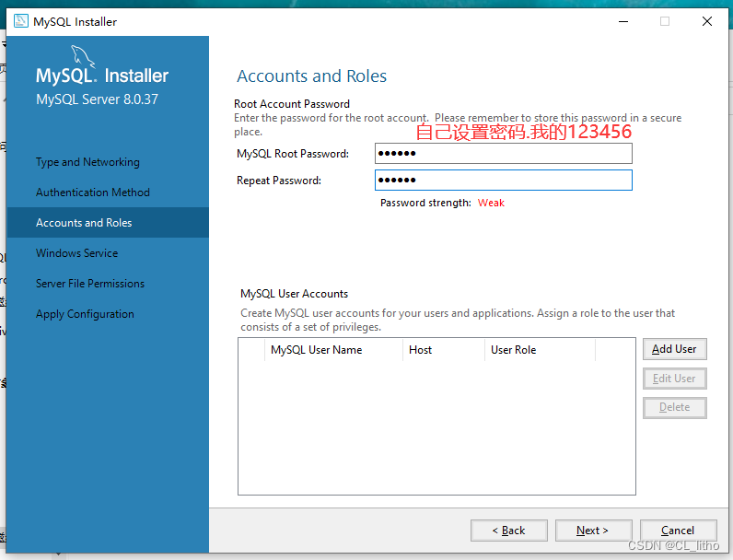
Task: Click the User Role column header
Action: coord(540,350)
